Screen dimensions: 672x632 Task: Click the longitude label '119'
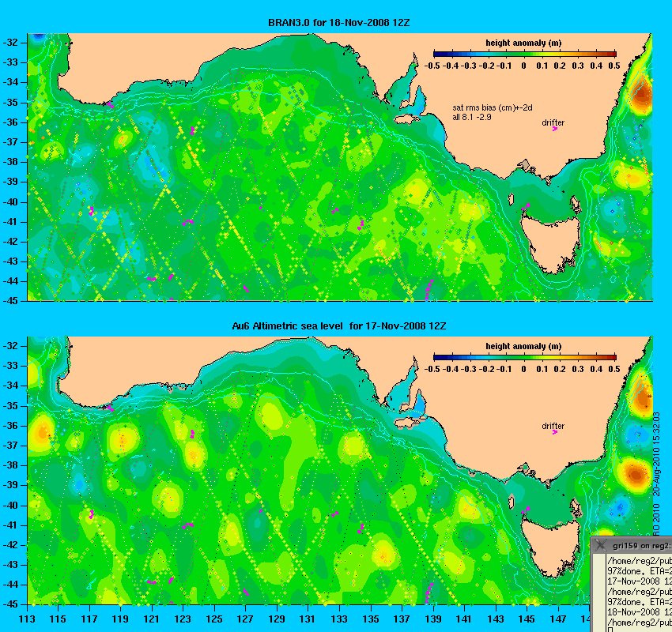point(120,619)
